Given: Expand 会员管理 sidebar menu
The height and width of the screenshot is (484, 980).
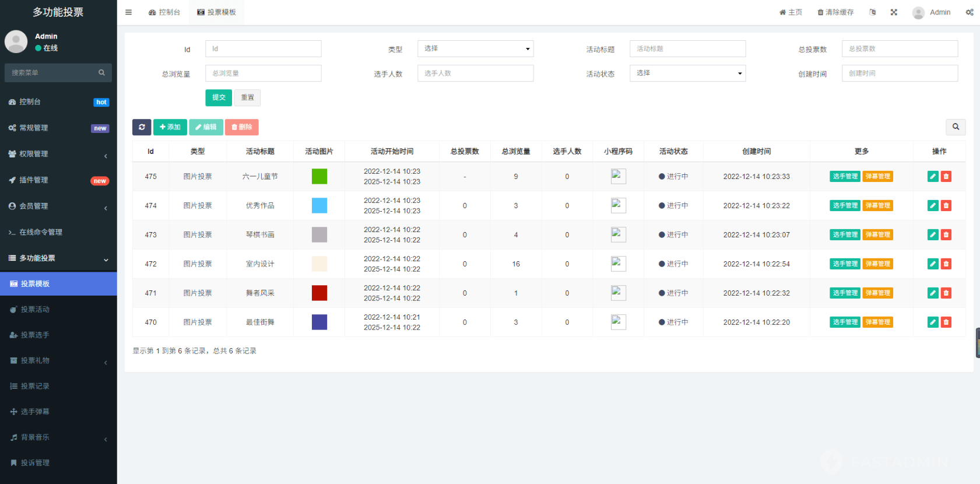Looking at the screenshot, I should pyautogui.click(x=58, y=206).
